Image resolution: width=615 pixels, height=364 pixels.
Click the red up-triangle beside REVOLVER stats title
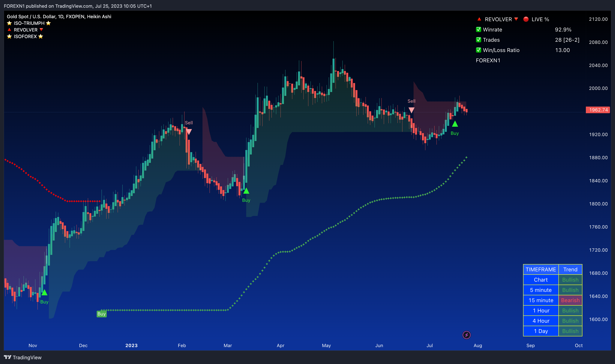[479, 19]
